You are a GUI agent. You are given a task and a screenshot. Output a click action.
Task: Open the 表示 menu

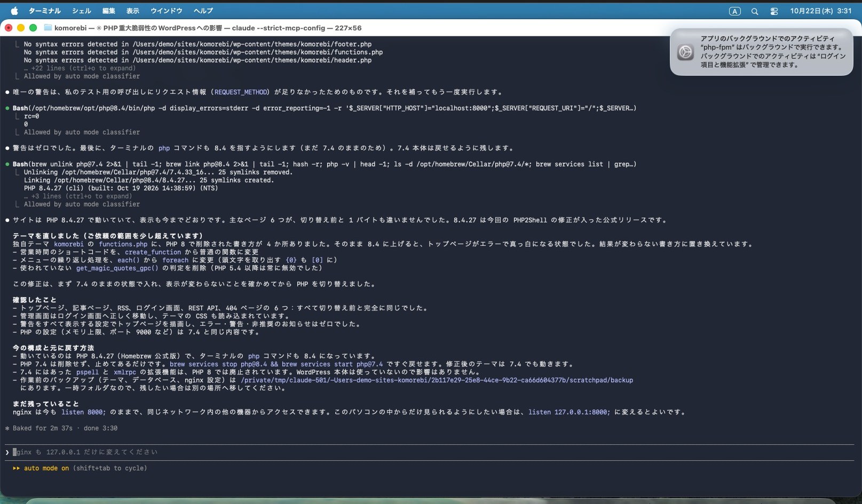pyautogui.click(x=133, y=11)
